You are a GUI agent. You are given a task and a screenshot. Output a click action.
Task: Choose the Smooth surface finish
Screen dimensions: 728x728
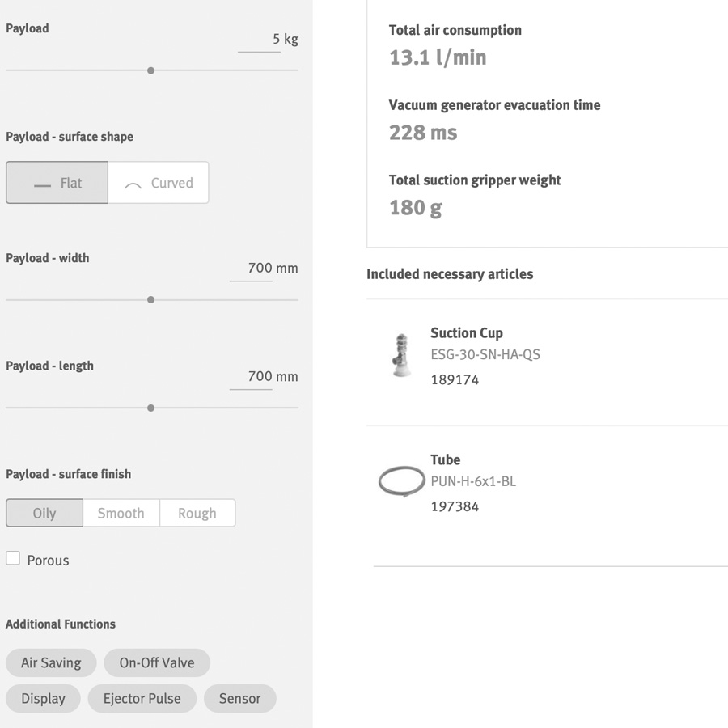[121, 513]
